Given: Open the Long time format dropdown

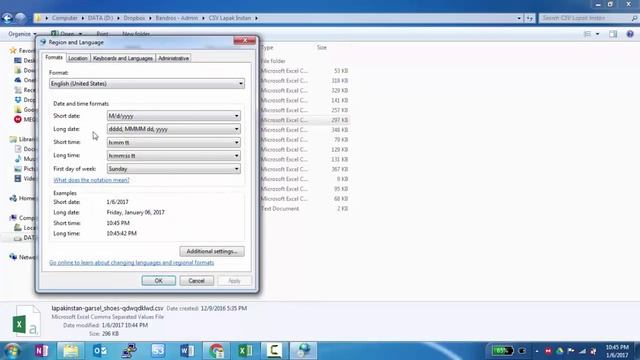Looking at the screenshot, I should [236, 156].
